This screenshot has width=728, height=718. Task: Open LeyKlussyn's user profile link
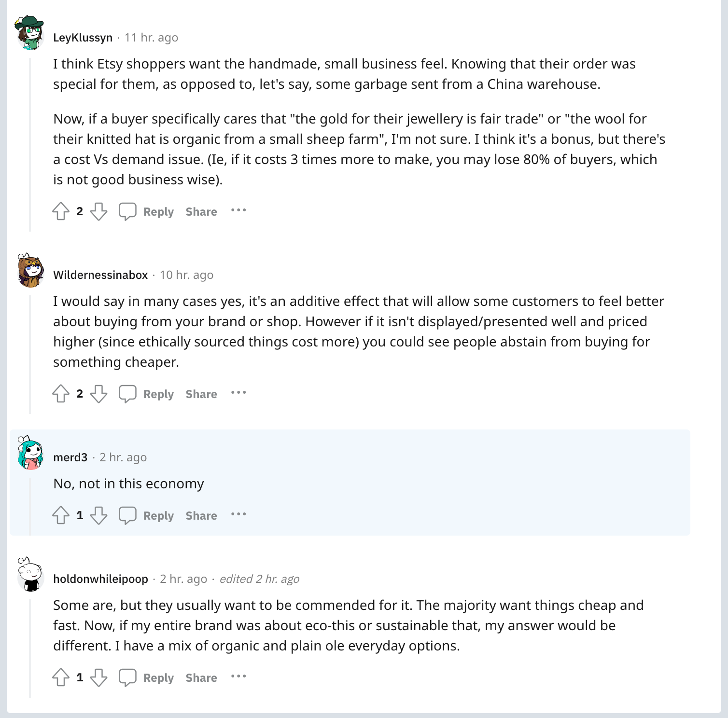click(x=83, y=38)
